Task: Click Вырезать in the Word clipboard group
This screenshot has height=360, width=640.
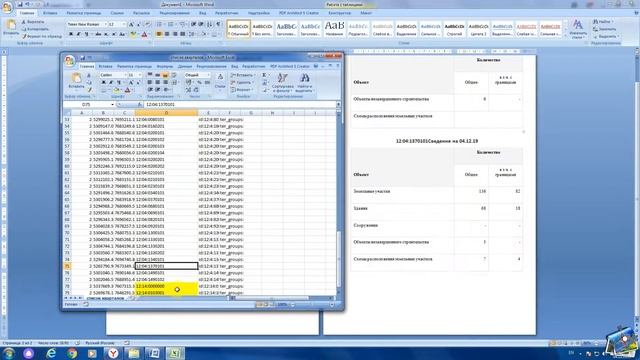Action: click(33, 22)
